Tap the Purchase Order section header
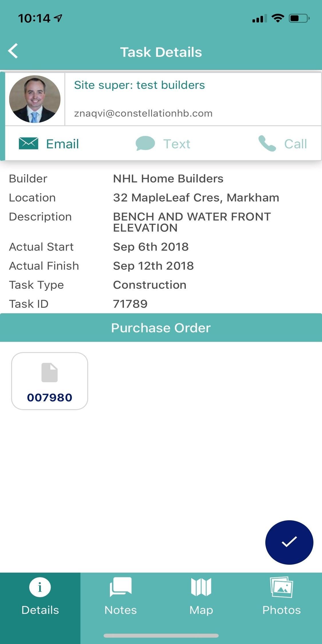This screenshot has height=644, width=322. point(161,328)
